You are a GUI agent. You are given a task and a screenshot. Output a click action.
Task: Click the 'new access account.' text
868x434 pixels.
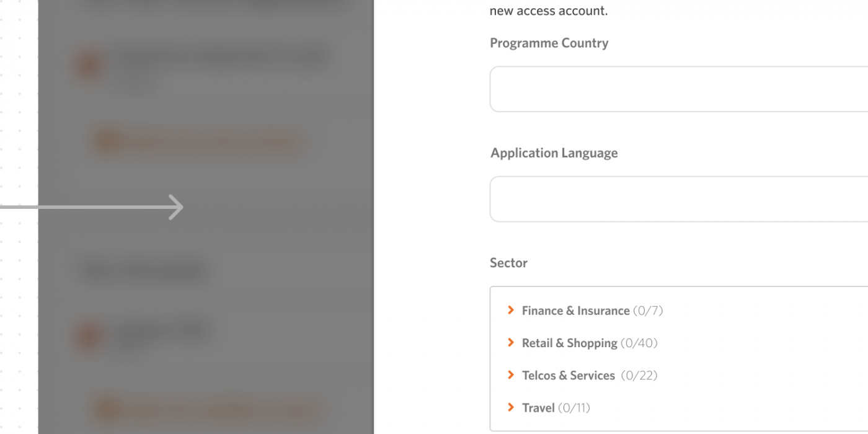[x=548, y=11]
